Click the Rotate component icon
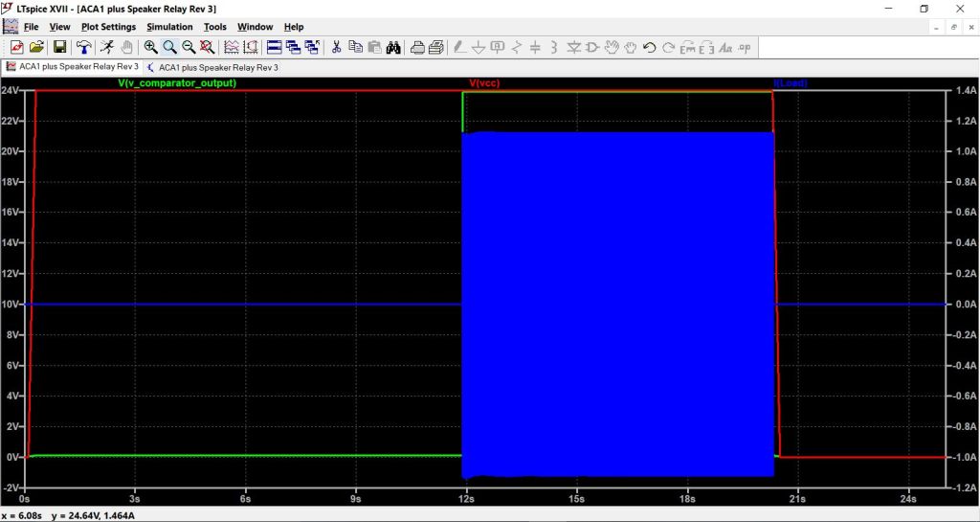The width and height of the screenshot is (980, 522). point(687,48)
